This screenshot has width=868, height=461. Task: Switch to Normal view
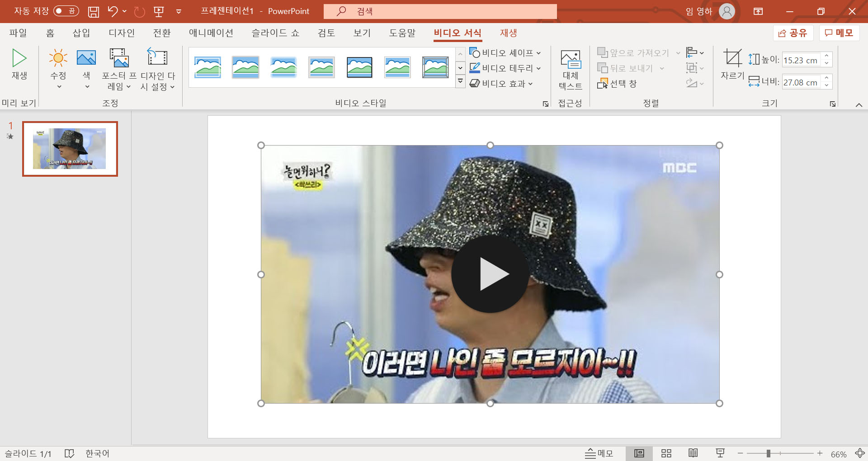(639, 453)
